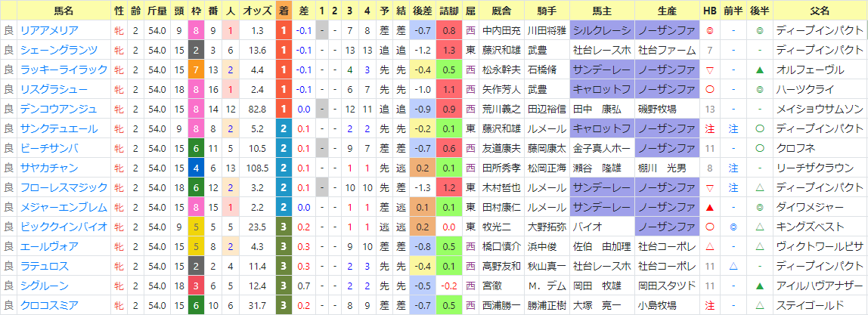This screenshot has width=868, height=315.
Task: Select odds value 108.5
Action: [x=257, y=168]
